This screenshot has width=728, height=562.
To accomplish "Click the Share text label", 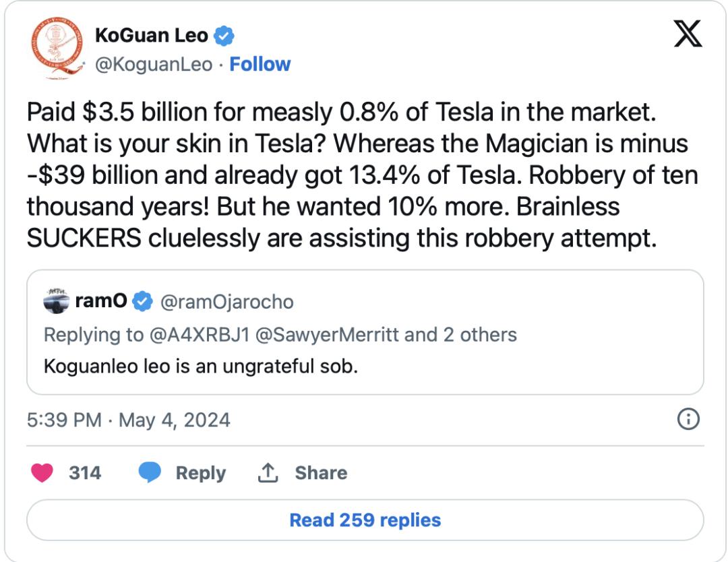I will pos(321,473).
